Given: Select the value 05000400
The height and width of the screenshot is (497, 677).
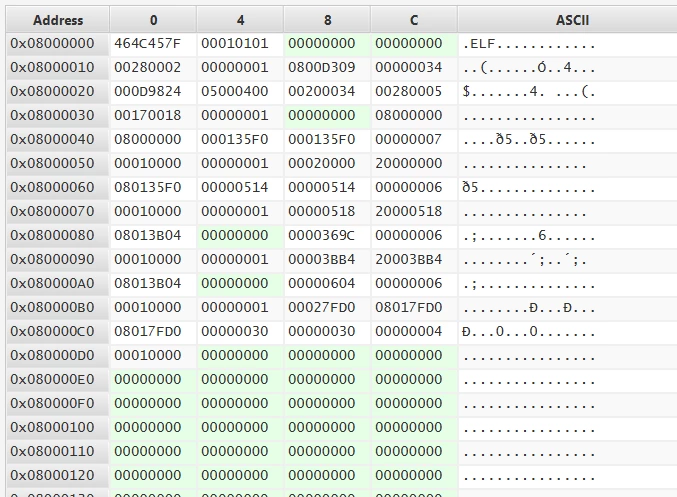Looking at the screenshot, I should pyautogui.click(x=234, y=92).
